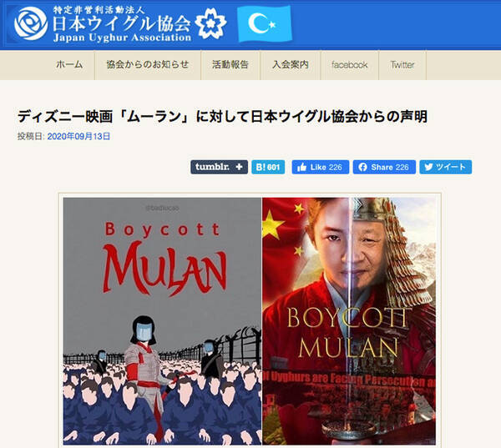Go to 活動報告 page
Image resolution: width=501 pixels, height=448 pixels.
(x=230, y=65)
